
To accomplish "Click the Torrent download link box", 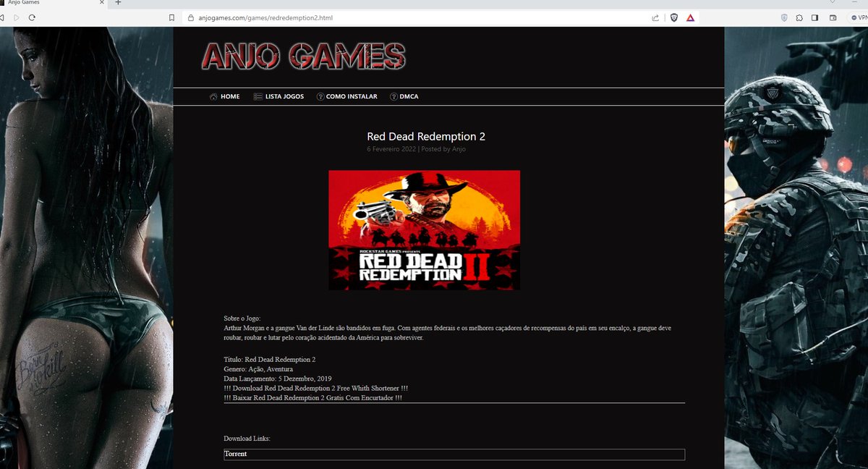I will click(454, 454).
